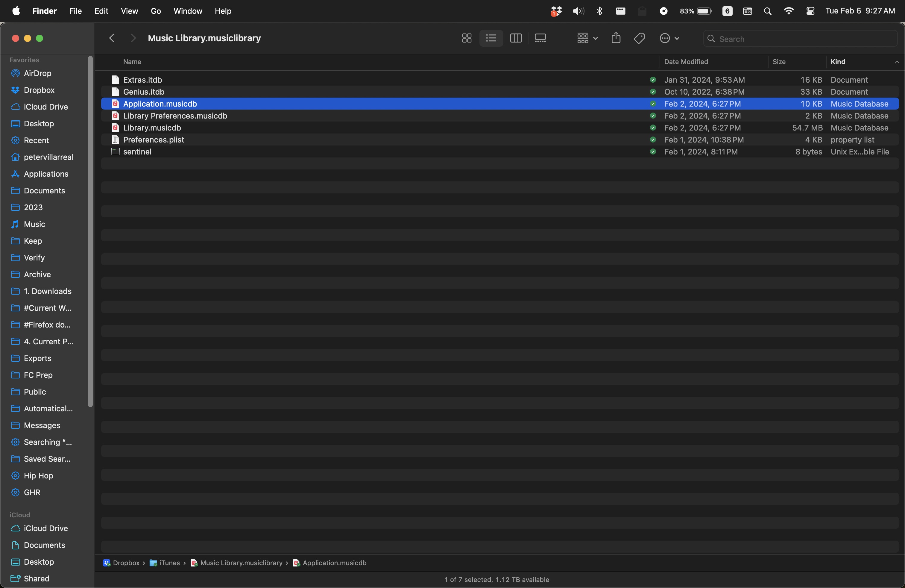905x588 pixels.
Task: Open the Go menu
Action: click(x=156, y=11)
